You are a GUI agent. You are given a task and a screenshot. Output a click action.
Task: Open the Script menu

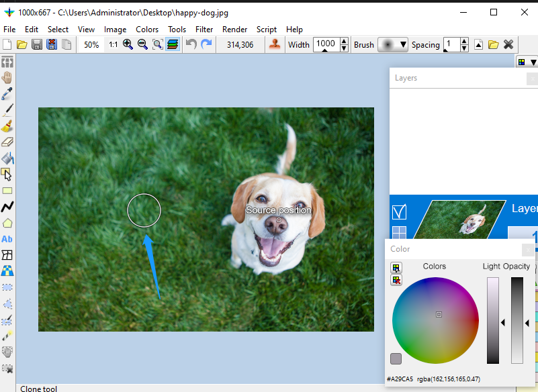[x=266, y=29]
